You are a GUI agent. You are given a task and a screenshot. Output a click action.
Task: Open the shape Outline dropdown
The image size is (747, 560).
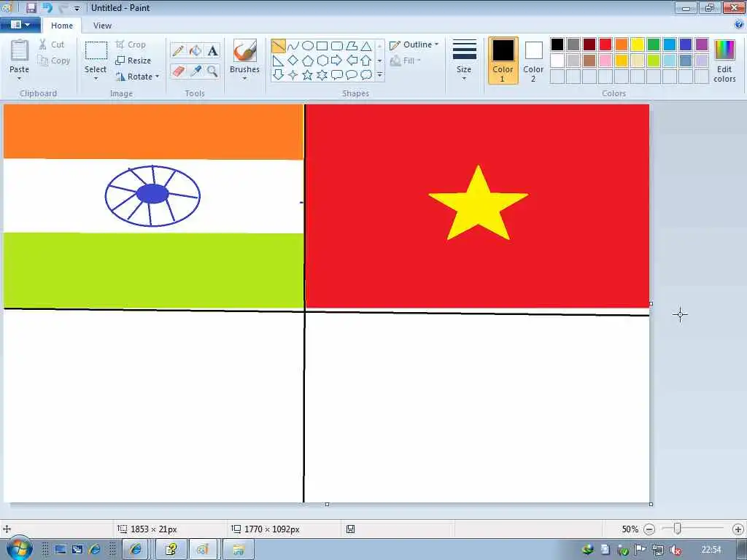(x=414, y=44)
